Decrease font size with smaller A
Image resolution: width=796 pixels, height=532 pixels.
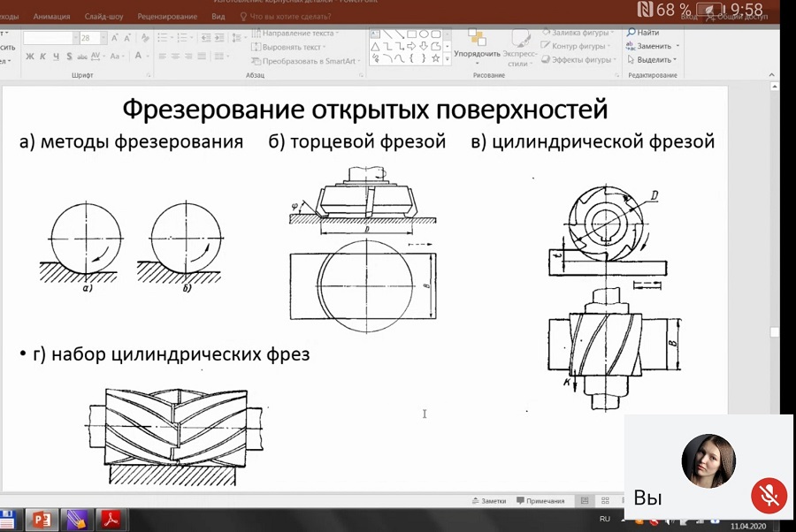coord(126,38)
